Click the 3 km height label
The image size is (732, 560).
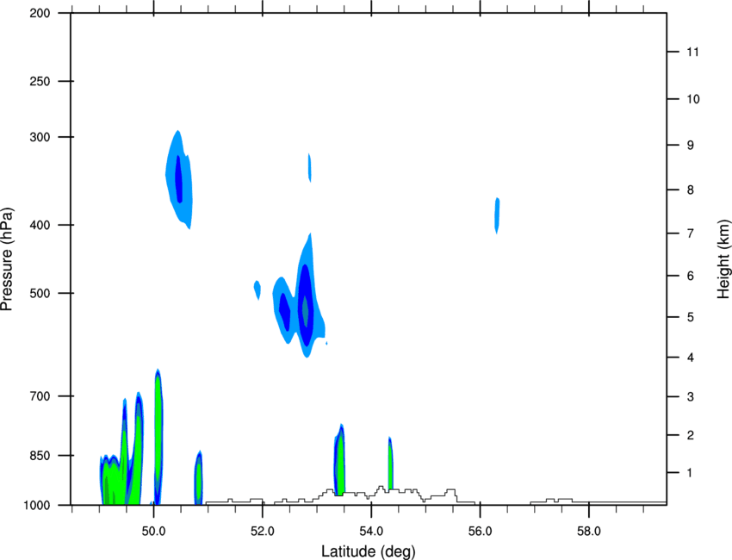pyautogui.click(x=690, y=397)
